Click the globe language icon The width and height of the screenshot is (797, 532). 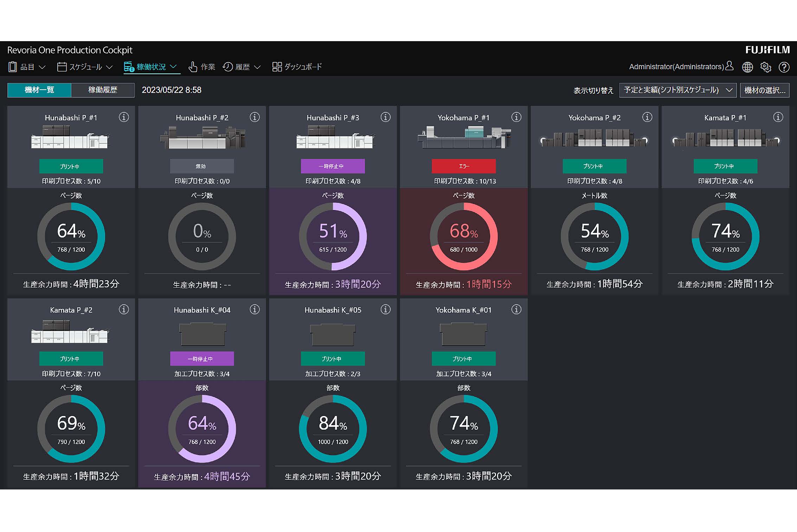[747, 67]
